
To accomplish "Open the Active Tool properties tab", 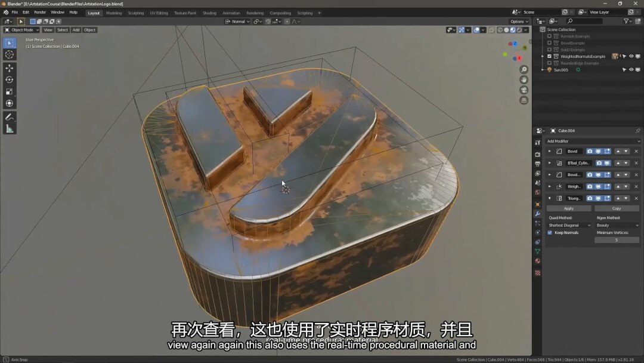I will click(x=538, y=142).
